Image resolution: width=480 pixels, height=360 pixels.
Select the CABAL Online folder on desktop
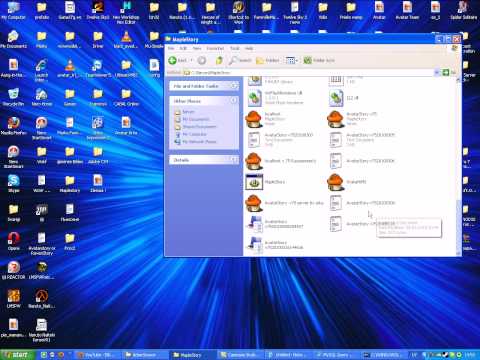(126, 97)
